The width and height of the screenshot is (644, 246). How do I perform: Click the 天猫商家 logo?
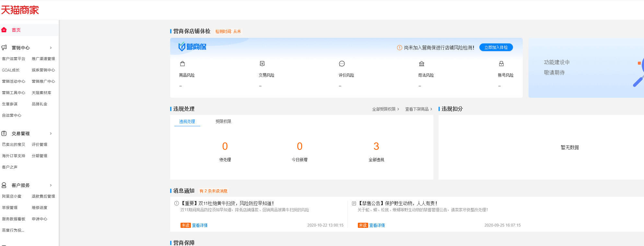(20, 10)
